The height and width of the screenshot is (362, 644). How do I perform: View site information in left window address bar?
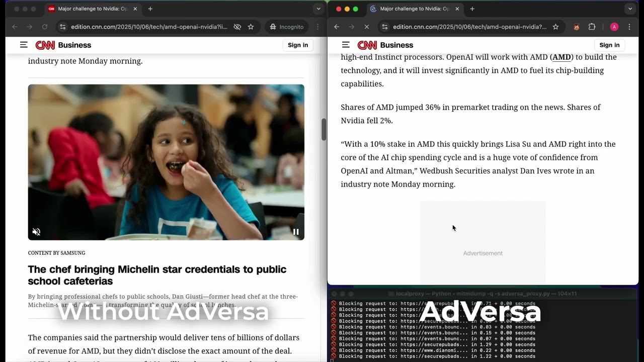[x=62, y=27]
